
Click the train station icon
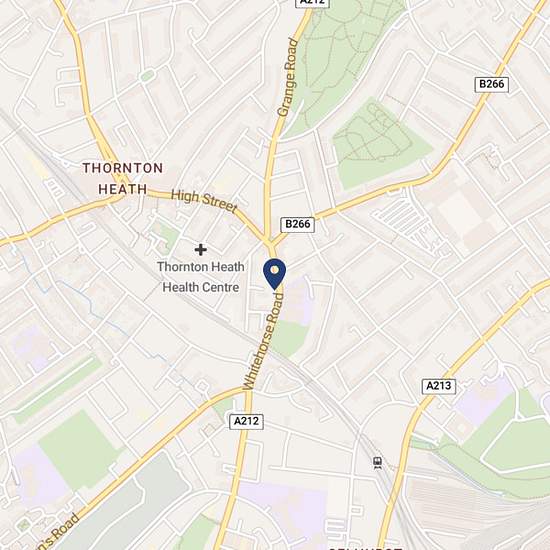[377, 463]
